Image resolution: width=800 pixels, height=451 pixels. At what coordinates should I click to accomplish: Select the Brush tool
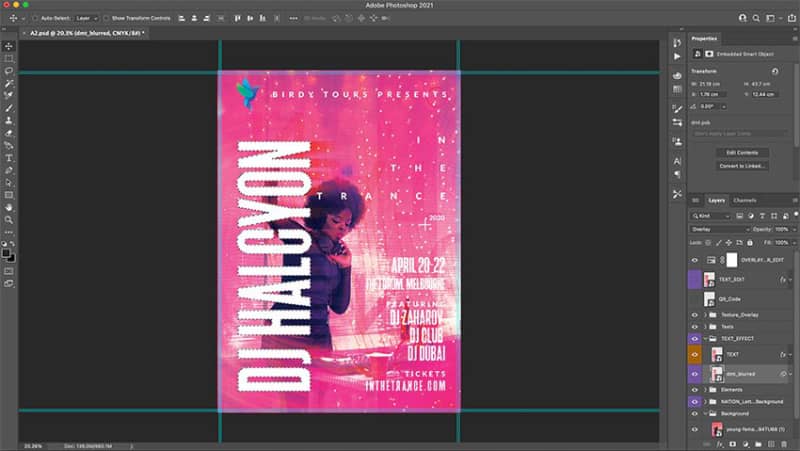click(9, 108)
